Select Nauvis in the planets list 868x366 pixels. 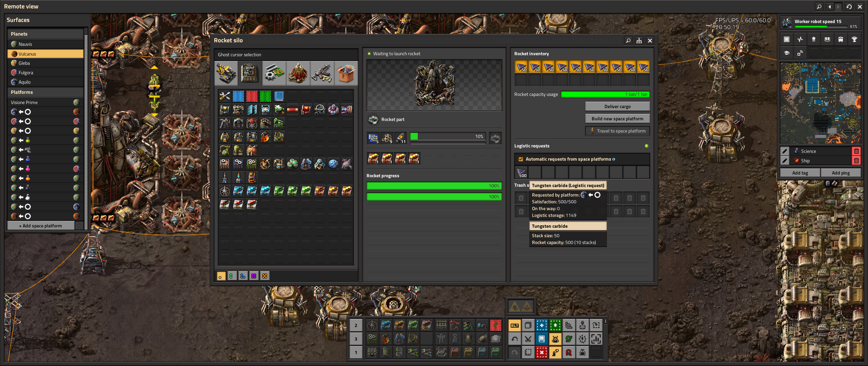45,44
